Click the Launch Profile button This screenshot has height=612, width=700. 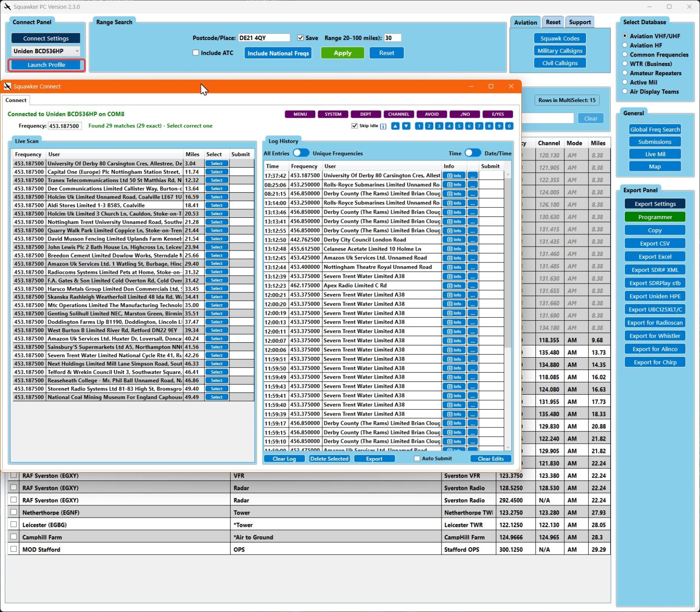point(46,65)
